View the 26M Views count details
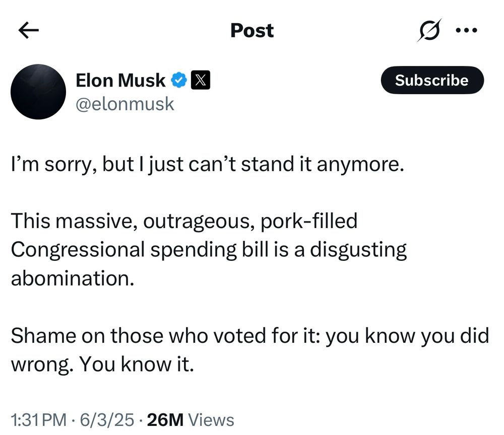The width and height of the screenshot is (504, 435). tap(167, 419)
